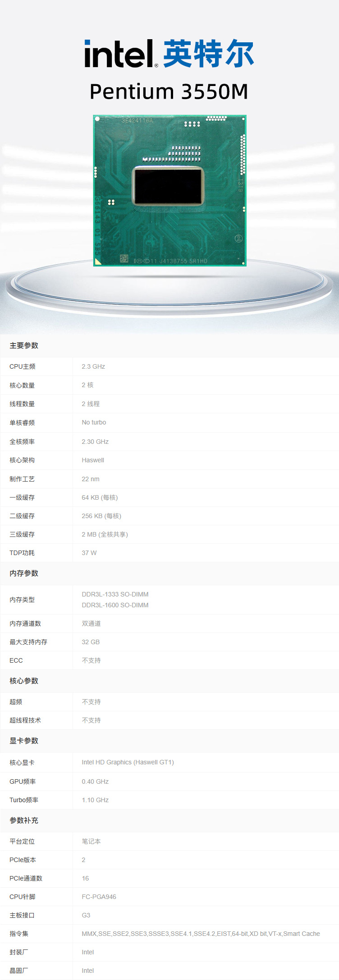Click the instruction set list value
The image size is (339, 980).
point(201,934)
